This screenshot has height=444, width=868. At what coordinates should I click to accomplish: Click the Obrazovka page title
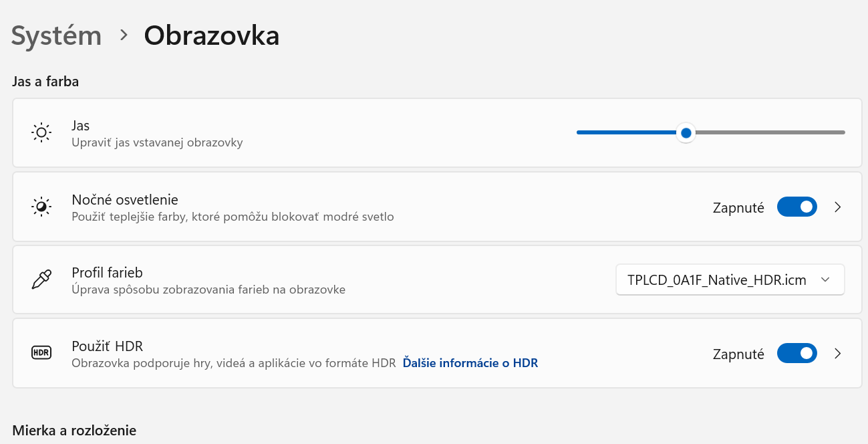(x=212, y=35)
